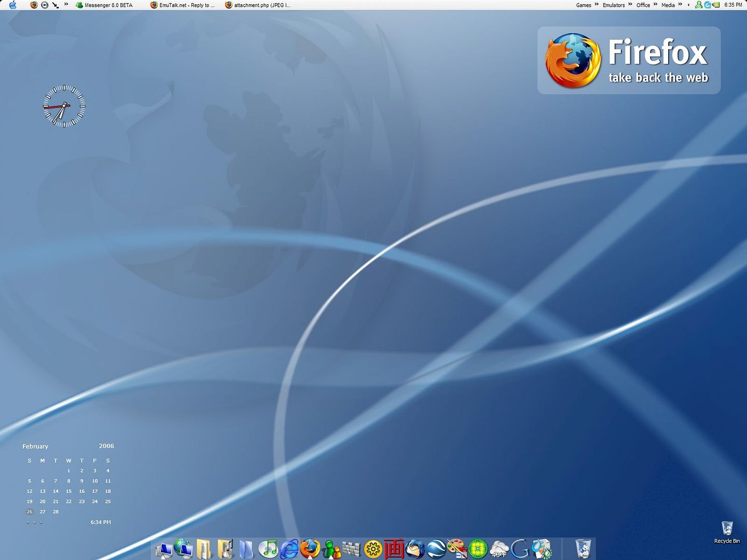The height and width of the screenshot is (560, 747).
Task: Open My Computer from the dock
Action: click(164, 550)
